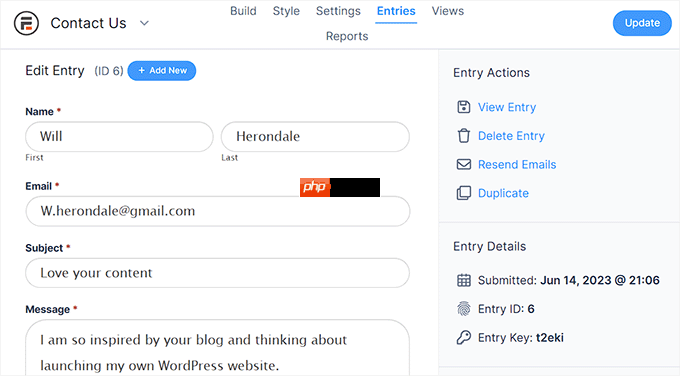Viewport: 680px width, 376px height.
Task: Open the Delete Entry link
Action: point(511,136)
